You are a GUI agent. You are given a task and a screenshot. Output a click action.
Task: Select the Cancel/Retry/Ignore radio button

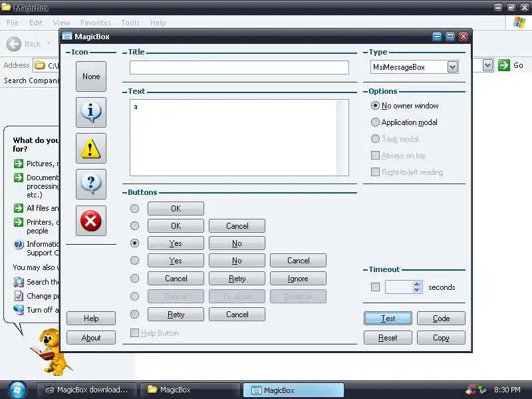point(135,278)
